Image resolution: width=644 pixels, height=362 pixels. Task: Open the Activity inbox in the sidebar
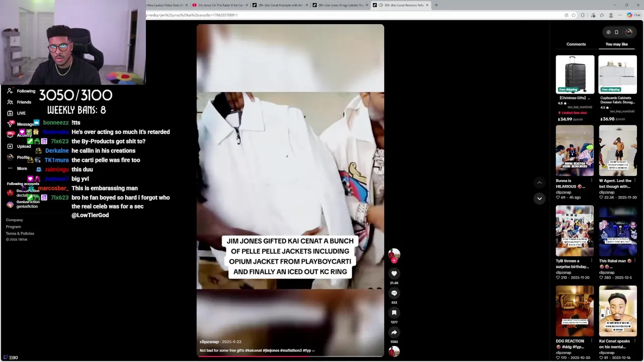point(20,135)
